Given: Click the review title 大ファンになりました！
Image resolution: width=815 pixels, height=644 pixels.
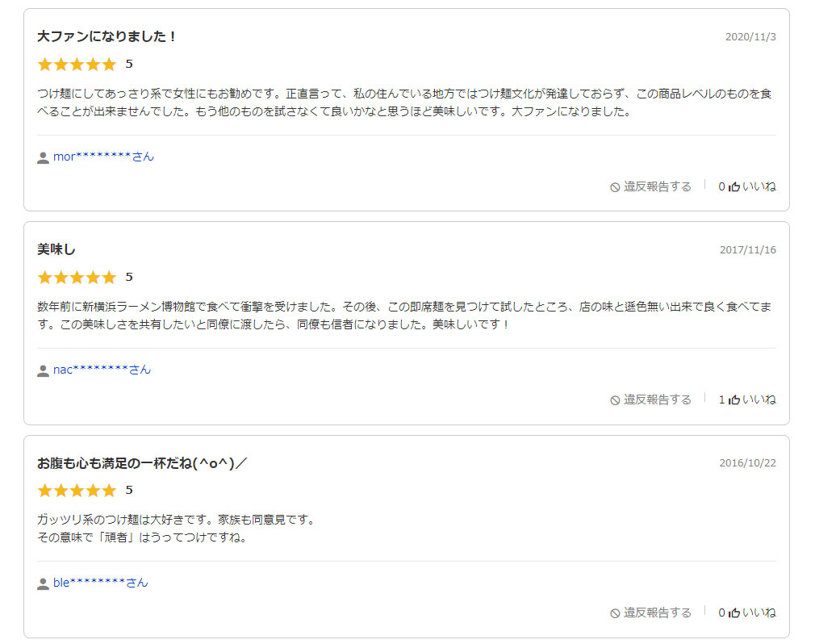Looking at the screenshot, I should tap(107, 36).
